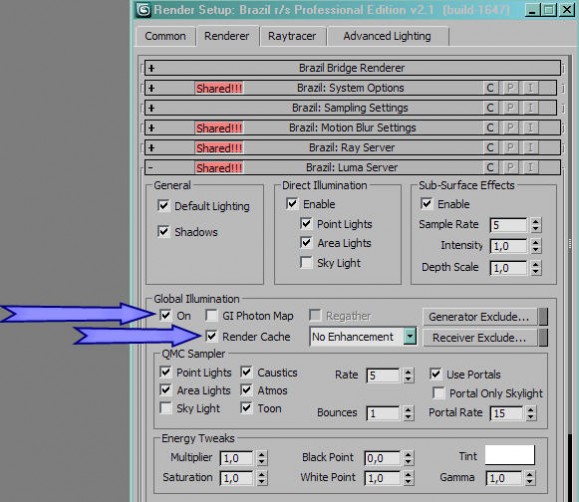This screenshot has width=579, height=502.
Task: Enable the GI Photon Map checkbox
Action: tap(211, 315)
